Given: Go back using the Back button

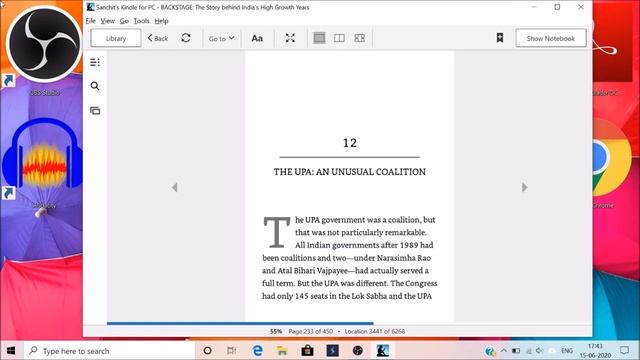Looking at the screenshot, I should pos(158,38).
